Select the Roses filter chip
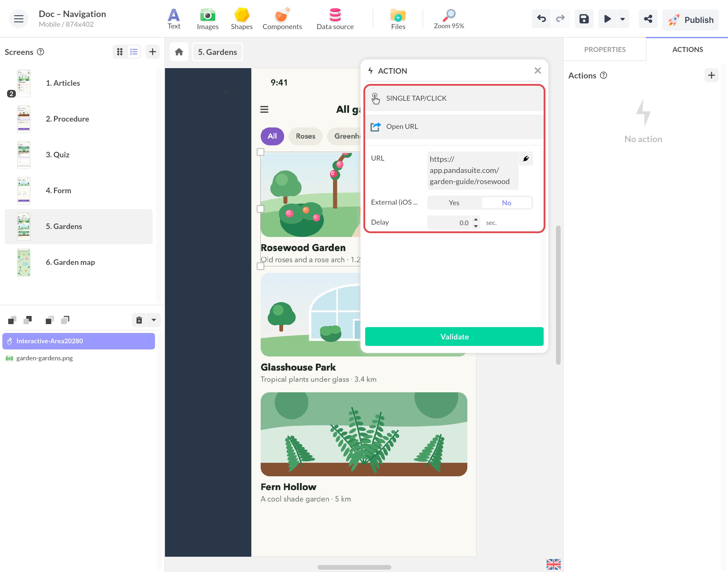Image resolution: width=728 pixels, height=572 pixels. 305,136
